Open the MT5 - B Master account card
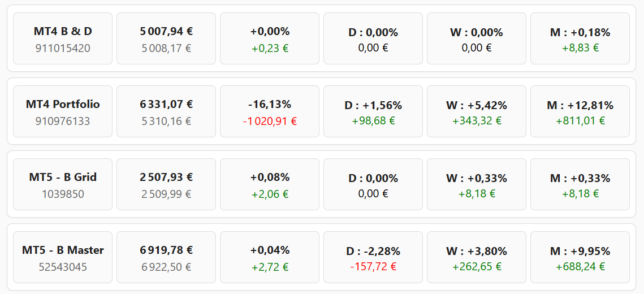 (x=63, y=257)
